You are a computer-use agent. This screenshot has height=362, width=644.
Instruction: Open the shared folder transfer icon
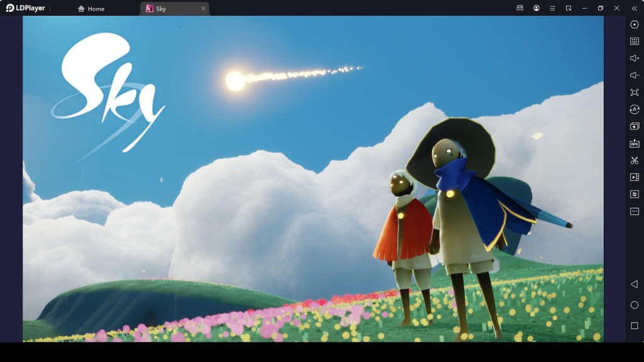[634, 194]
